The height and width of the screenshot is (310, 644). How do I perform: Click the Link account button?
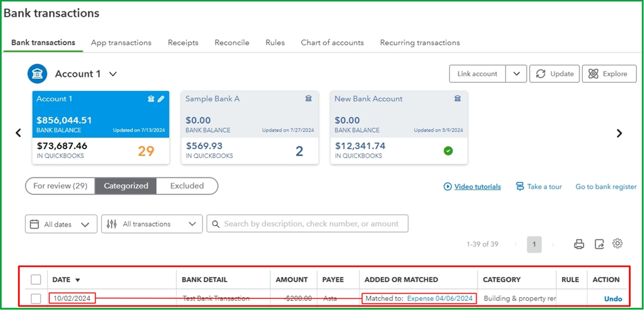[478, 74]
